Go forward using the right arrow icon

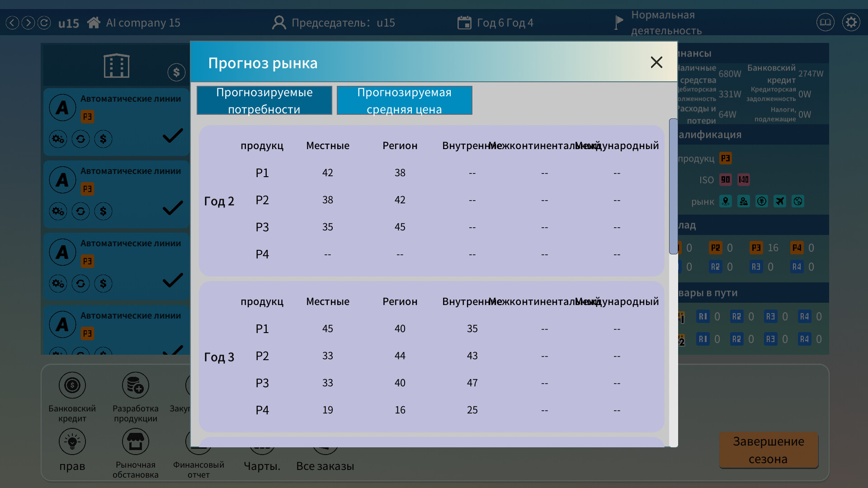(x=28, y=23)
